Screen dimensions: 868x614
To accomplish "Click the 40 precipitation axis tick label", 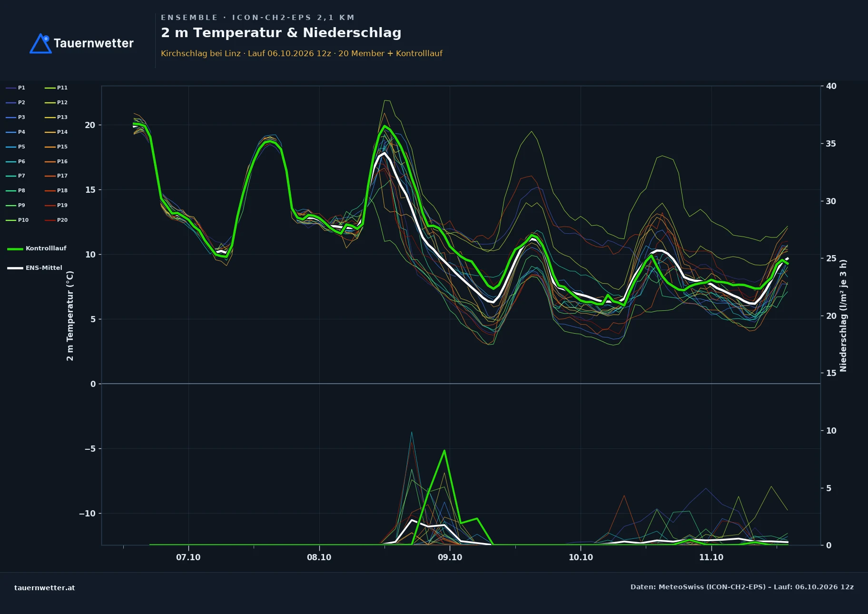I will [x=831, y=86].
